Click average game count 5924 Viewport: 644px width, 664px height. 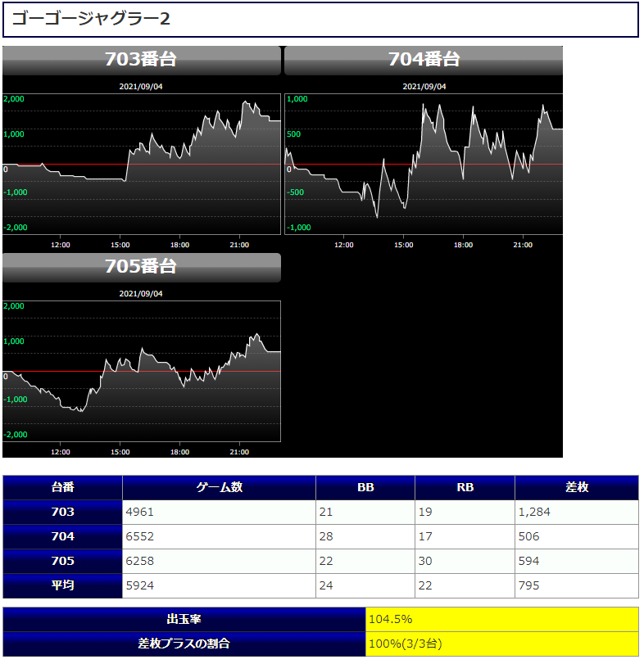pos(219,585)
